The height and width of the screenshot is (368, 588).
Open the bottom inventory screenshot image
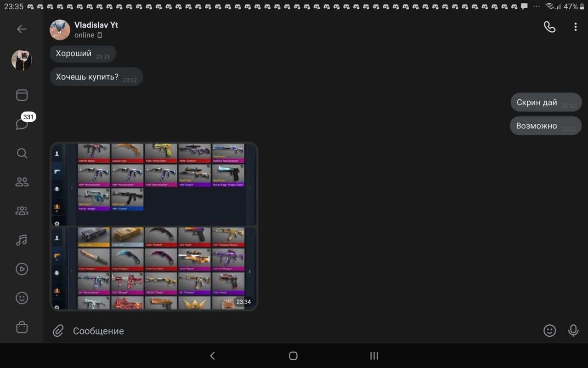click(x=154, y=268)
